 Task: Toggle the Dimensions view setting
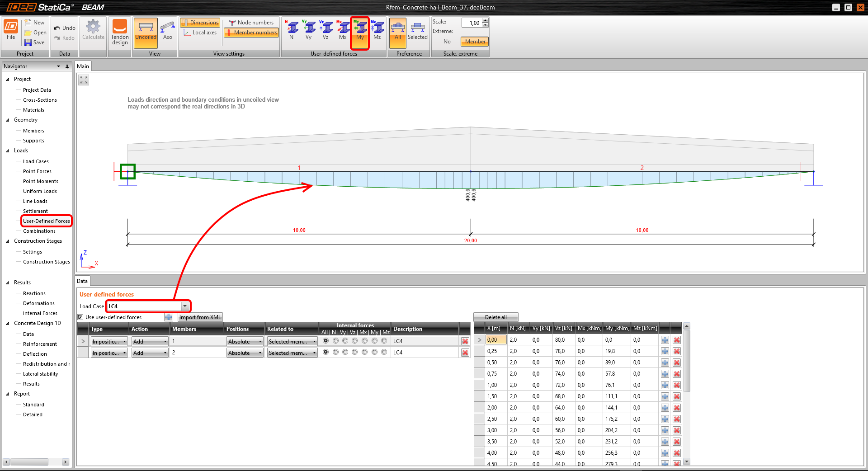(x=200, y=23)
